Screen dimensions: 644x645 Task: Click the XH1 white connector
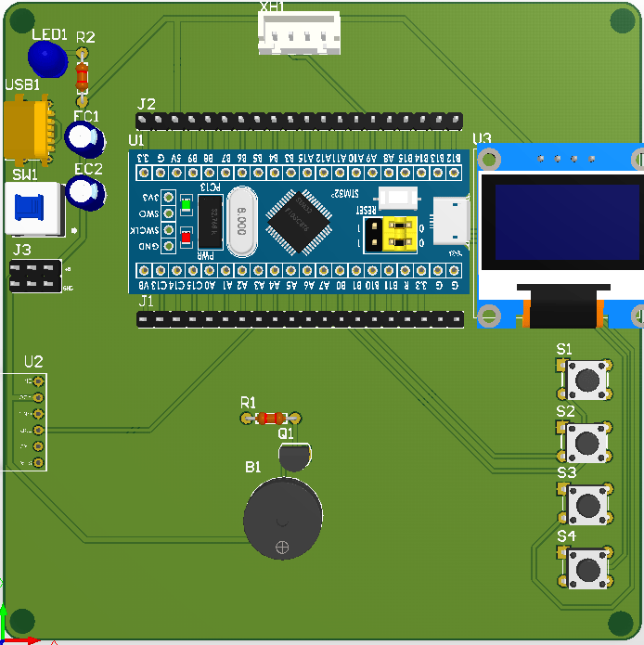pos(299,32)
